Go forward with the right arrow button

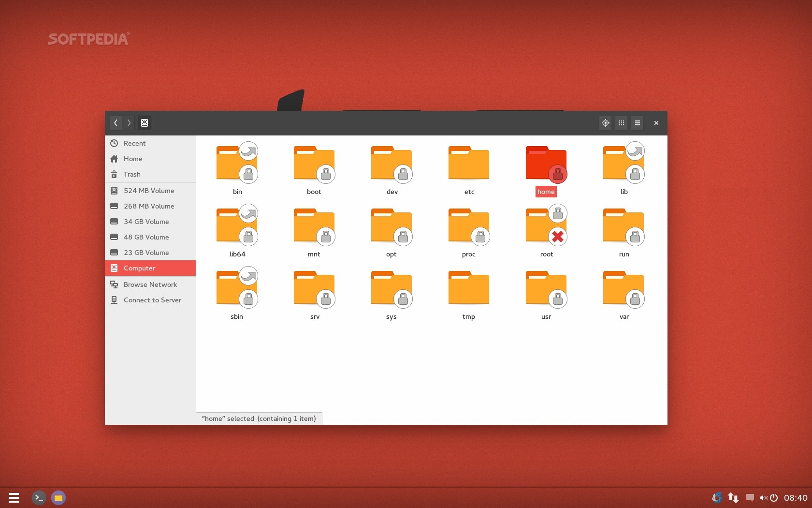click(x=129, y=123)
